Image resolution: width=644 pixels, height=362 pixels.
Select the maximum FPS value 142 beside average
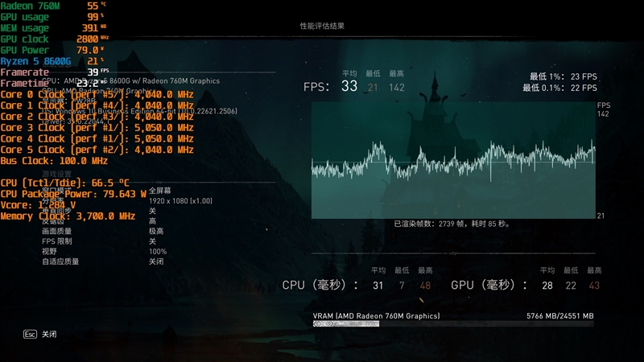tap(396, 88)
